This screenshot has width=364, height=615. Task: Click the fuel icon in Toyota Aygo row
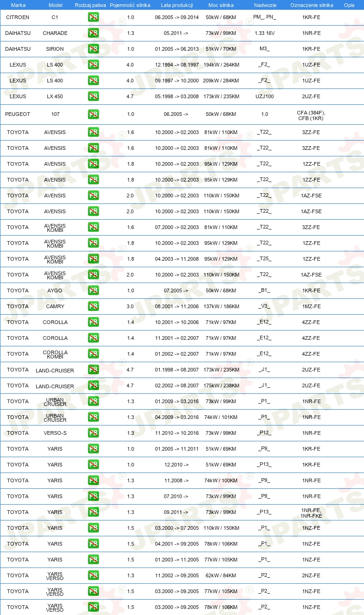tap(93, 291)
